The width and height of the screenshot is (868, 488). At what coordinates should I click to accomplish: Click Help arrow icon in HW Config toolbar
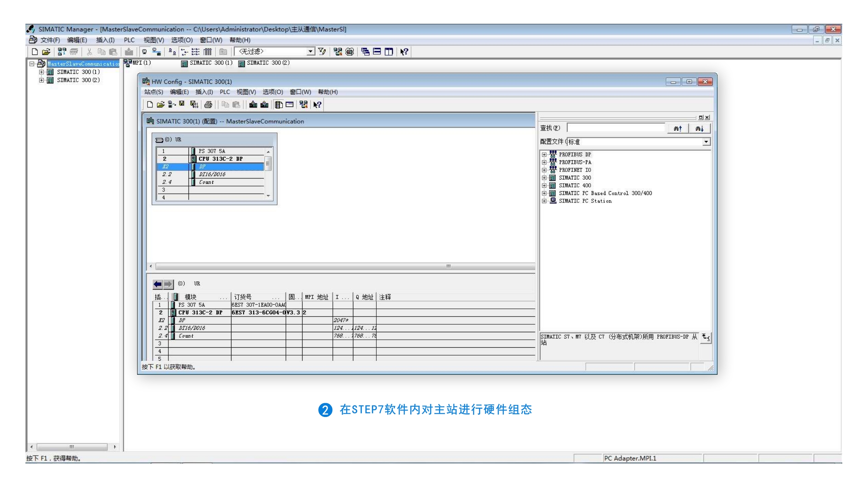[317, 105]
